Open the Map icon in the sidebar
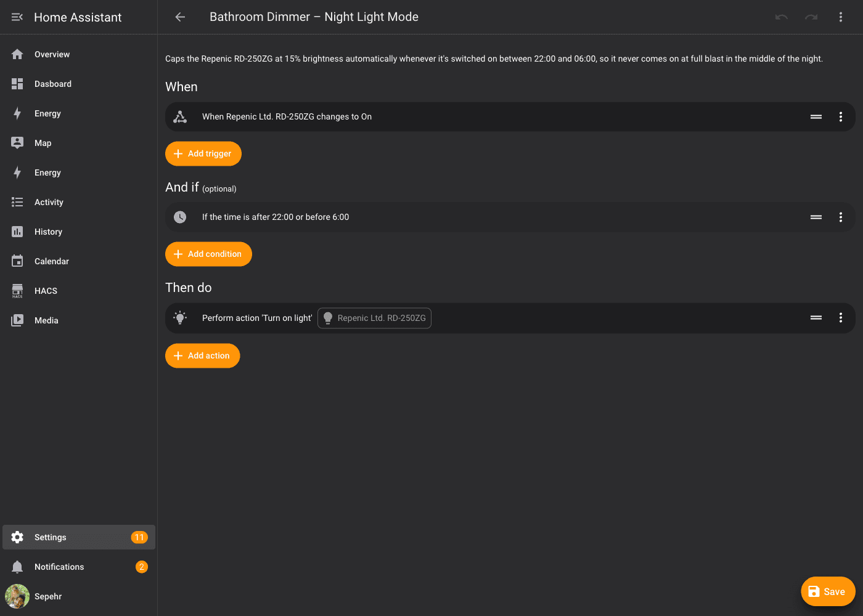 point(17,143)
